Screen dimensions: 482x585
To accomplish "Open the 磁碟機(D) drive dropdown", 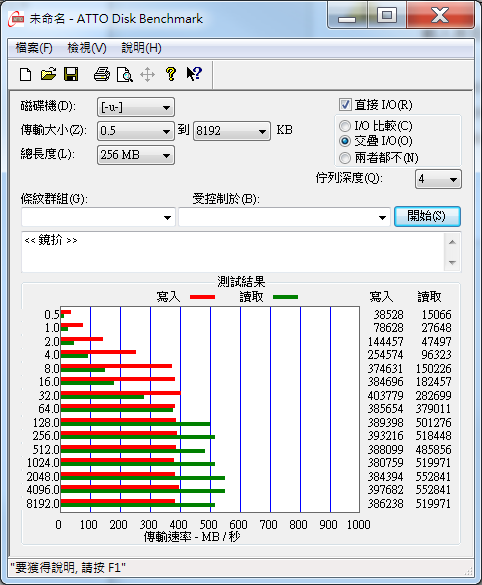I will coord(136,107).
